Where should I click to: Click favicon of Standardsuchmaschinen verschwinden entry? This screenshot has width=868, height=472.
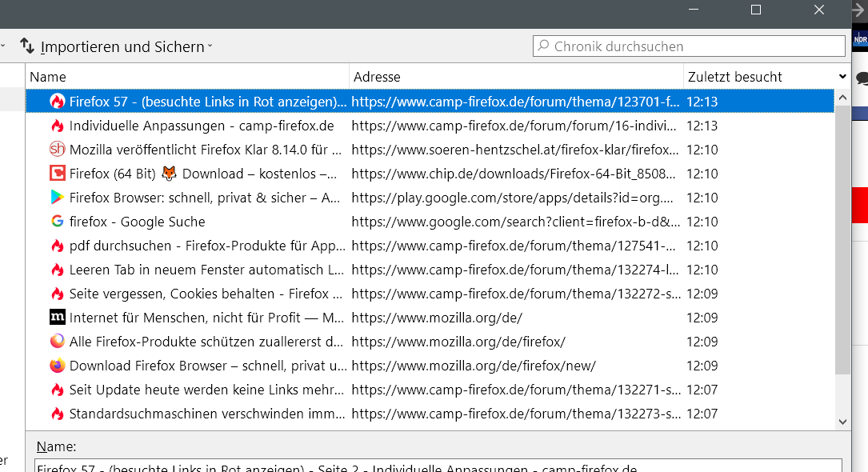tap(57, 414)
